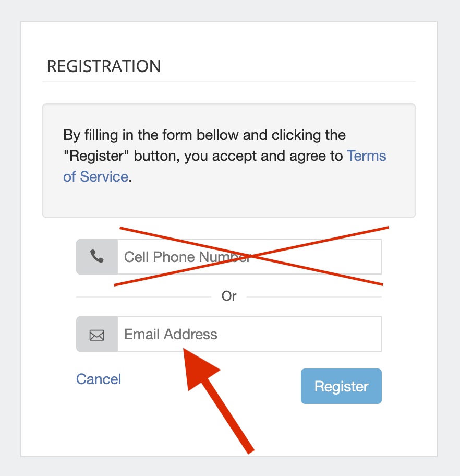Open the Terms of Service link
460x476 pixels.
point(366,156)
